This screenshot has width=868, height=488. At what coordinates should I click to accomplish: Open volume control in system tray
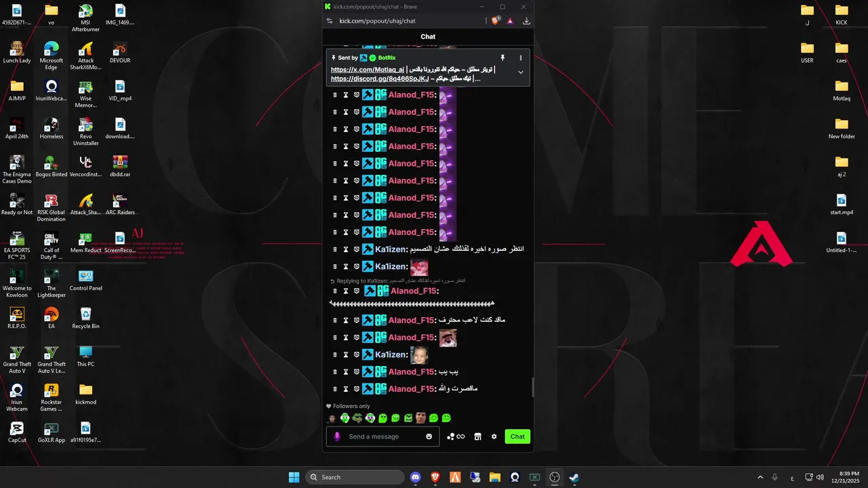click(x=820, y=477)
